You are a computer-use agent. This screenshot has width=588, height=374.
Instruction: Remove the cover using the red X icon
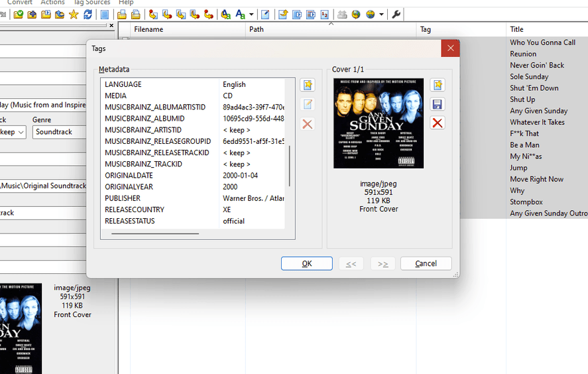pyautogui.click(x=438, y=123)
